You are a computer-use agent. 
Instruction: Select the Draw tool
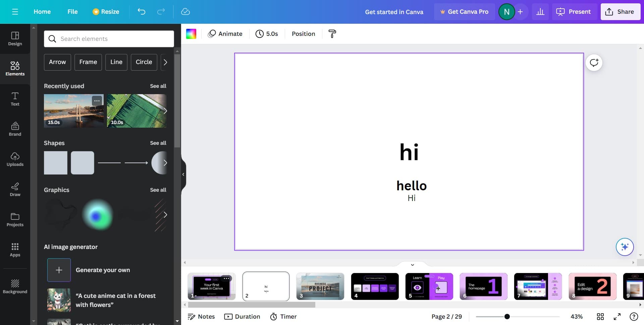point(15,190)
